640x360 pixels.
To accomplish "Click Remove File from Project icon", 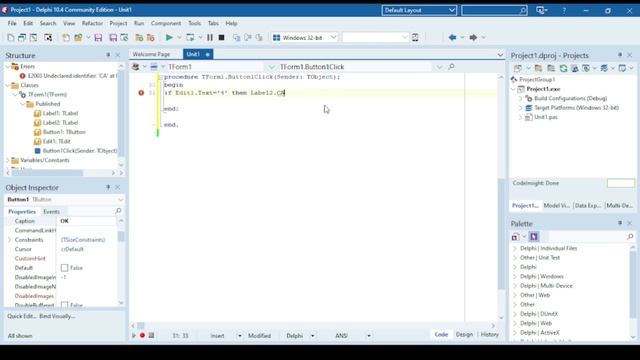I will [x=151, y=38].
